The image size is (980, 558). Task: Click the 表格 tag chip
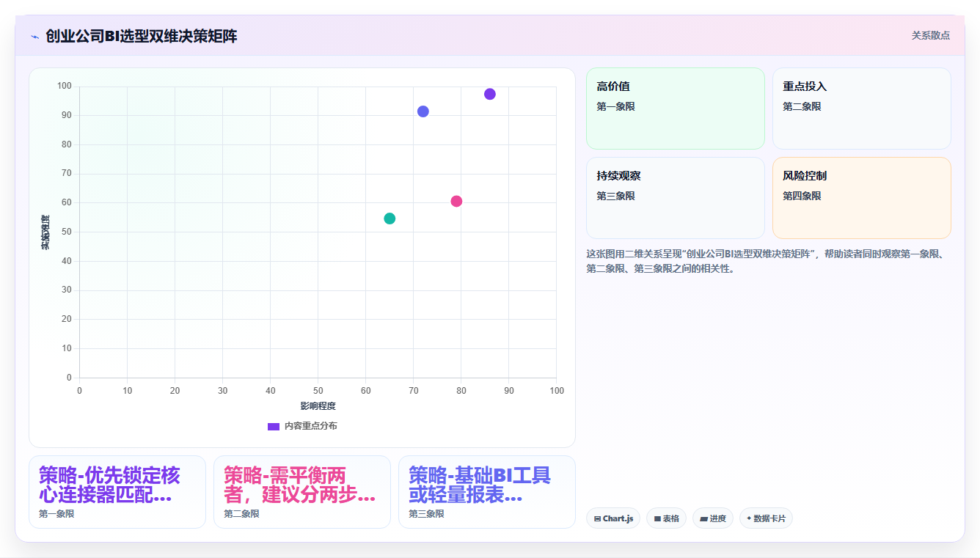click(x=666, y=518)
